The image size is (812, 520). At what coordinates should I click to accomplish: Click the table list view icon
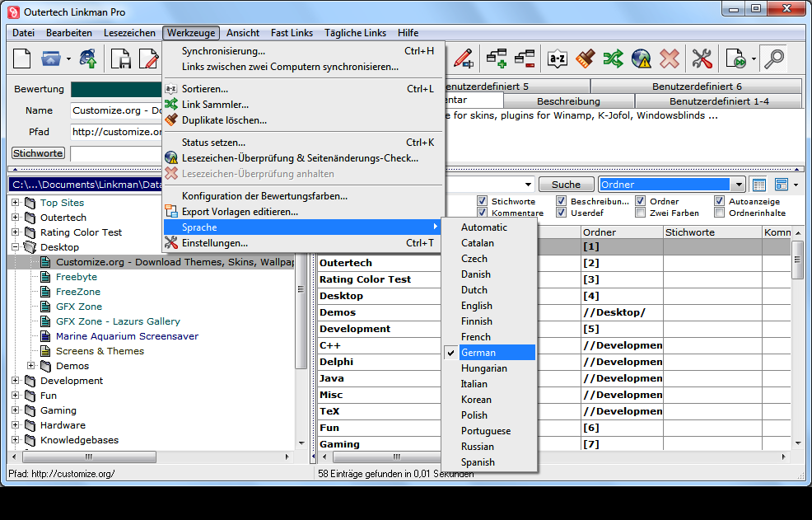(x=759, y=185)
